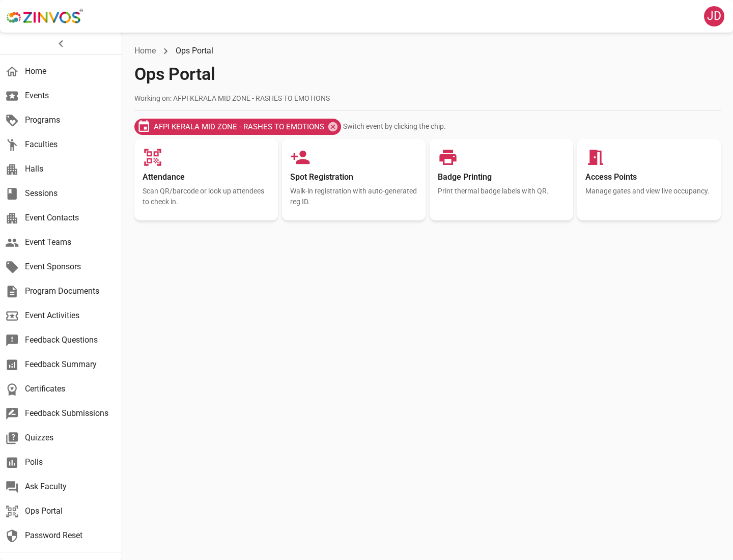Click the Badge Printing printer icon
Image resolution: width=733 pixels, height=560 pixels.
pyautogui.click(x=448, y=157)
